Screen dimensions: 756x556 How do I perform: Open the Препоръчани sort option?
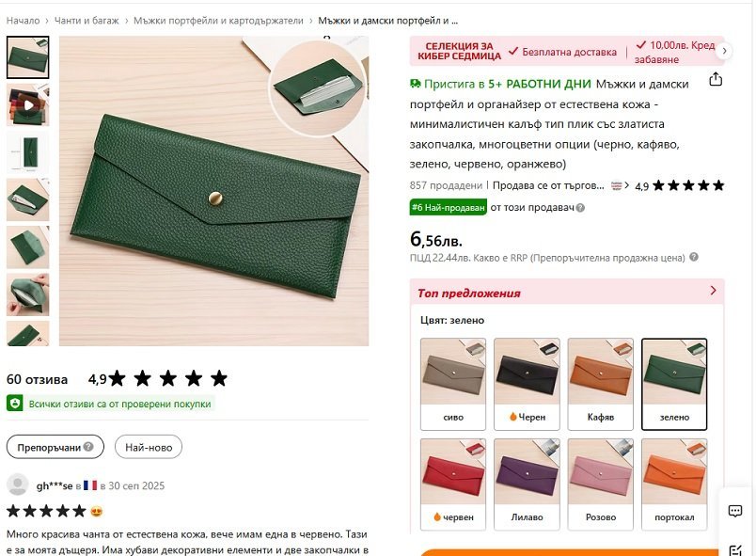click(55, 447)
